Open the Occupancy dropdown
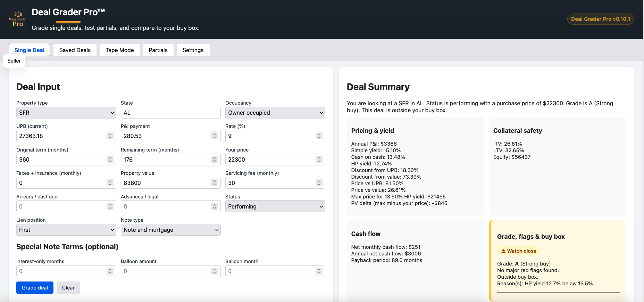This screenshot has height=302, width=644. (x=275, y=113)
